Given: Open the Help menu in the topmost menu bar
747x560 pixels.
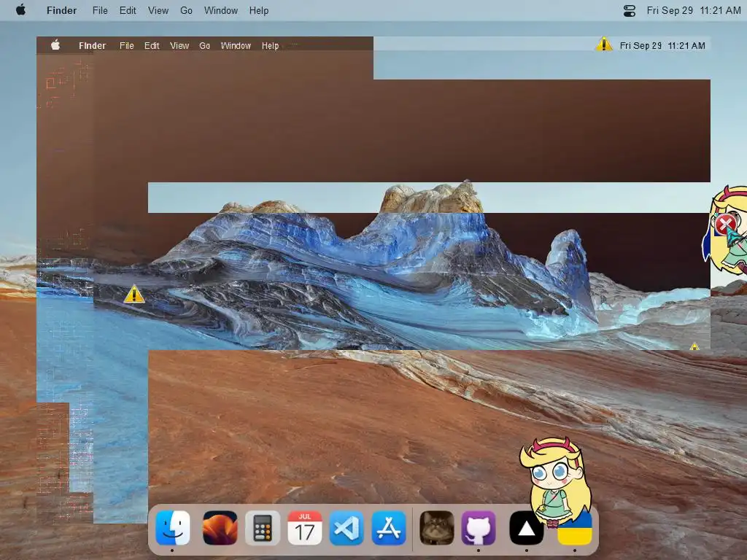Looking at the screenshot, I should 259,10.
